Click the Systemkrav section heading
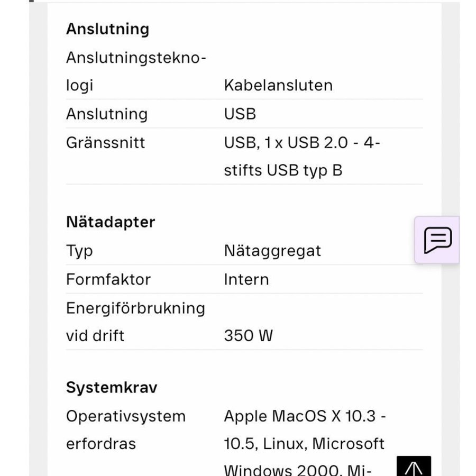The height and width of the screenshot is (476, 476). click(112, 387)
